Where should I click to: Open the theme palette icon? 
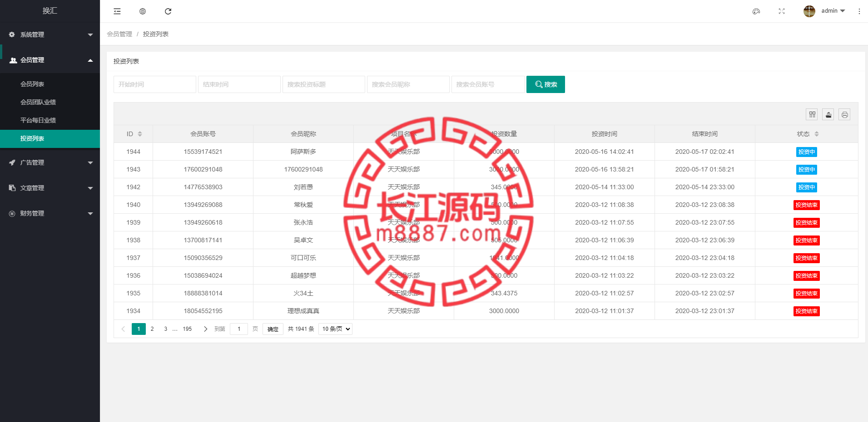pos(756,11)
